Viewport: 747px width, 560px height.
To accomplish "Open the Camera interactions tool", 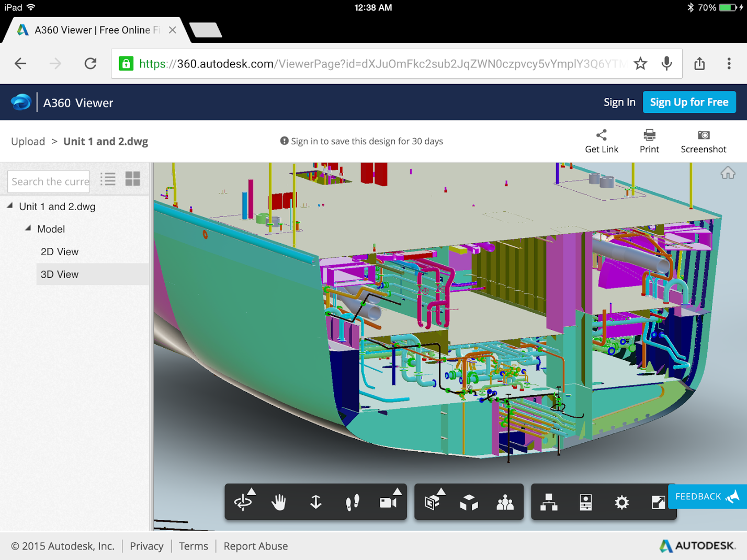I will tap(389, 502).
